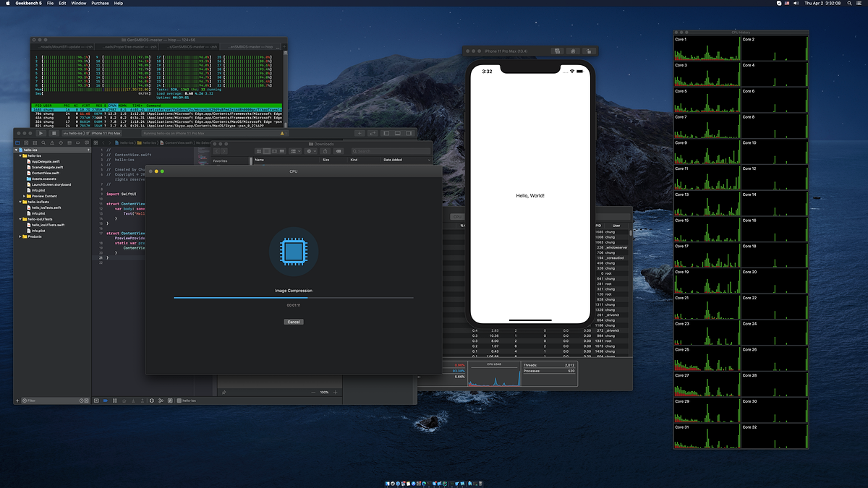Click the Finder share icon in Downloads window

point(325,151)
